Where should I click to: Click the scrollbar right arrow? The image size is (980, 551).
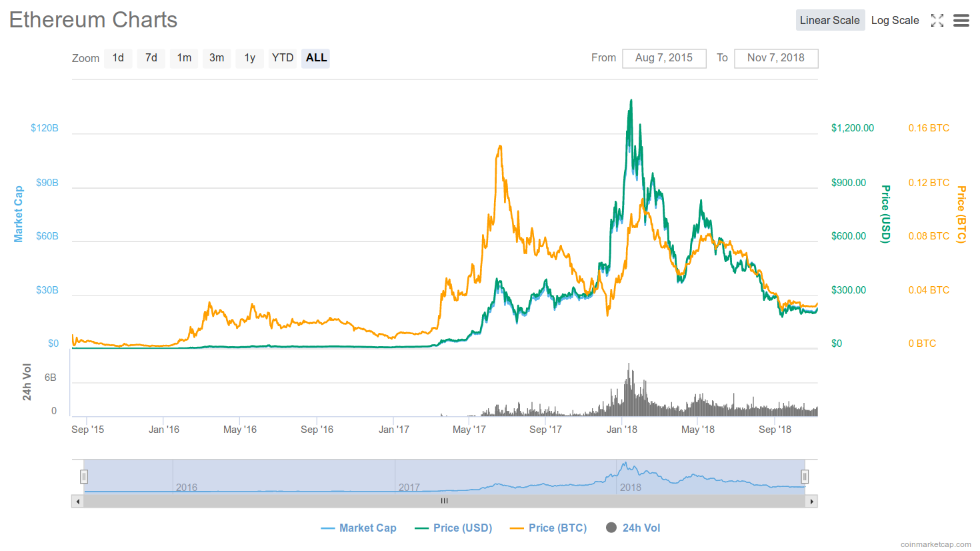[811, 501]
